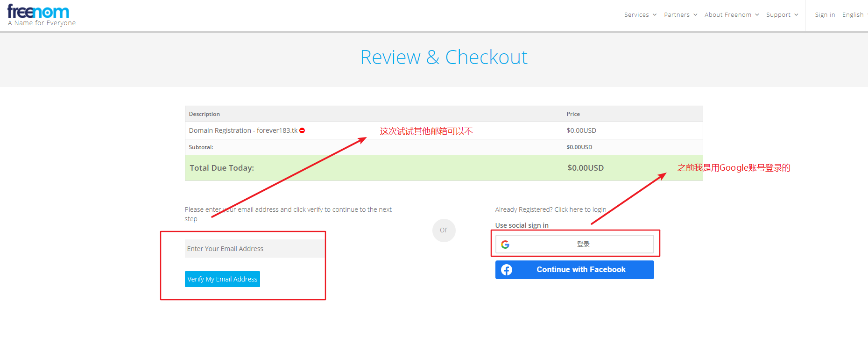The image size is (868, 339).
Task: Click the Facebook logo icon
Action: click(507, 270)
